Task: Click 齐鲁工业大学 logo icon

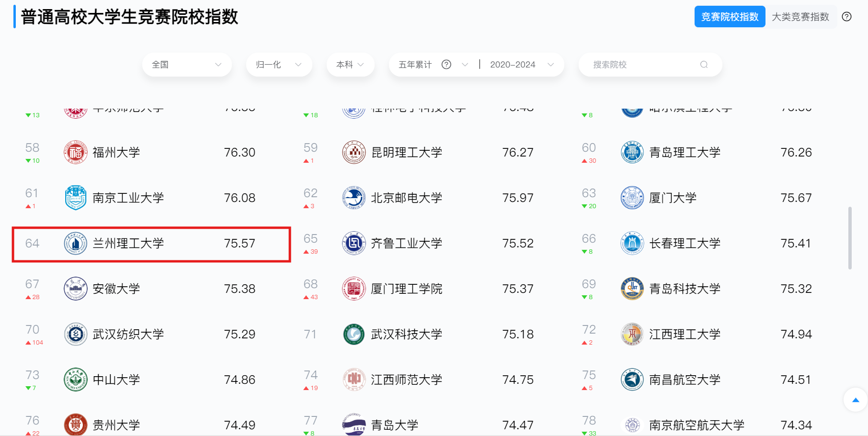Action: tap(354, 243)
